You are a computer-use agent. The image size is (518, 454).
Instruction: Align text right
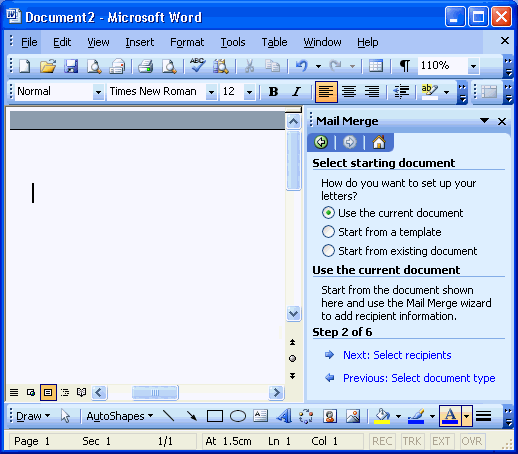pos(372,91)
